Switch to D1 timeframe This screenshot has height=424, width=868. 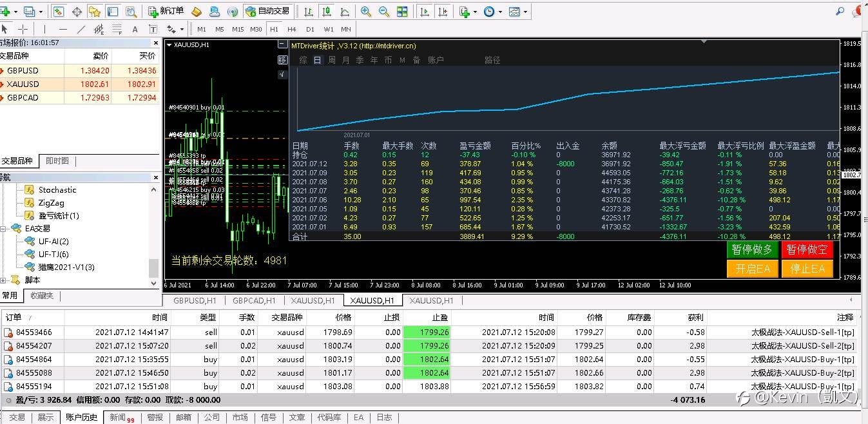click(310, 30)
